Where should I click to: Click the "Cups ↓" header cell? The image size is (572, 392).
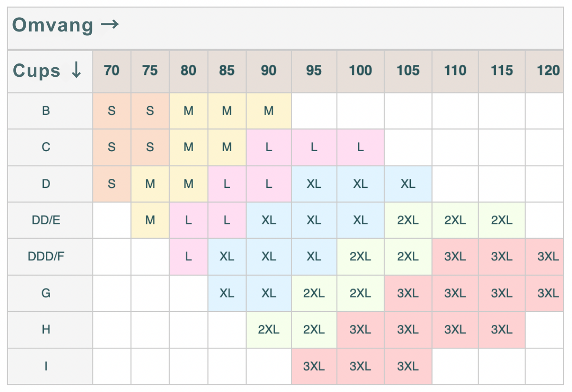[x=48, y=71]
